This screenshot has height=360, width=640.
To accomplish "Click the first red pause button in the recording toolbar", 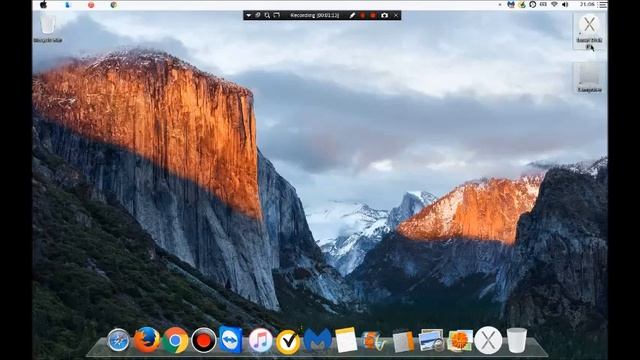I will pos(362,16).
